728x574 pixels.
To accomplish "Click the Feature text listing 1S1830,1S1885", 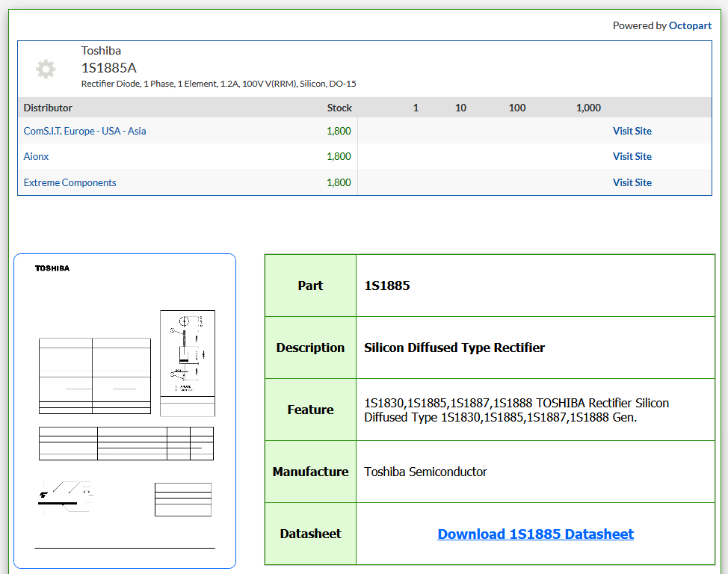I will pos(516,410).
